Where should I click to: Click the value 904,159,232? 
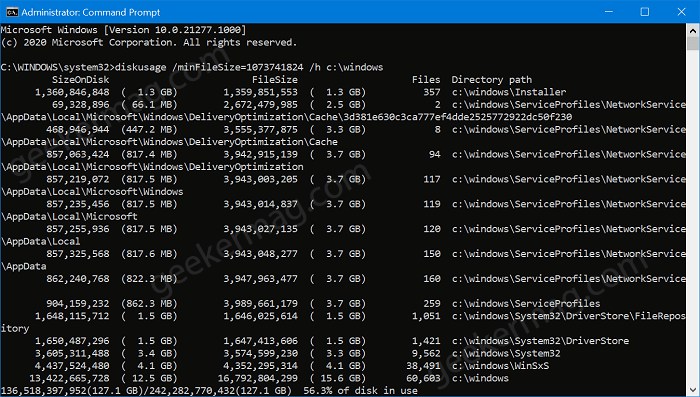[x=78, y=304]
